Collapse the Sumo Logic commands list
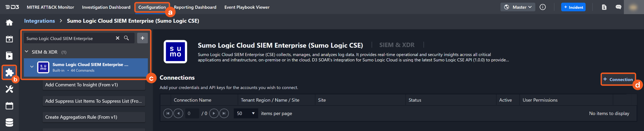 click(x=32, y=67)
